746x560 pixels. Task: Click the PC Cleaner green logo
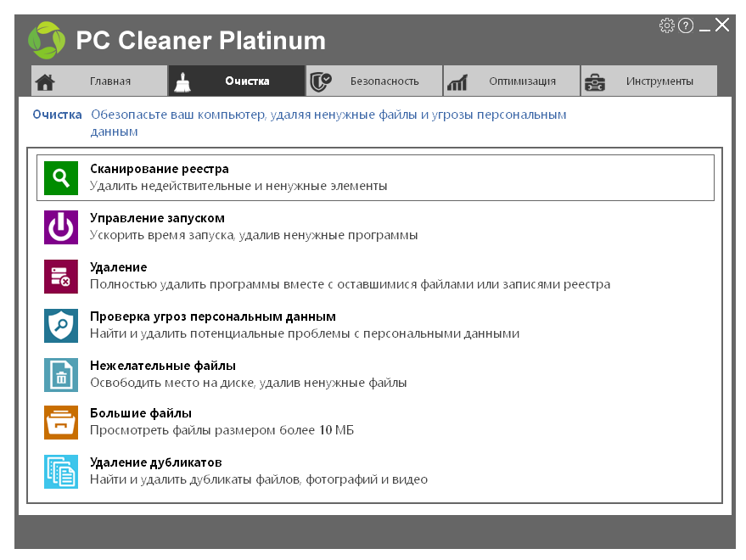point(47,41)
